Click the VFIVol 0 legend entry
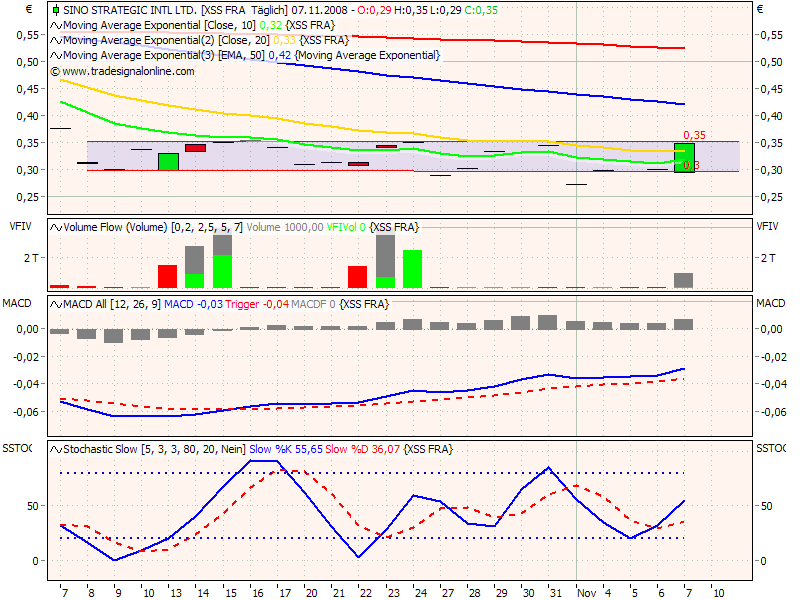The image size is (800, 600). click(x=346, y=228)
